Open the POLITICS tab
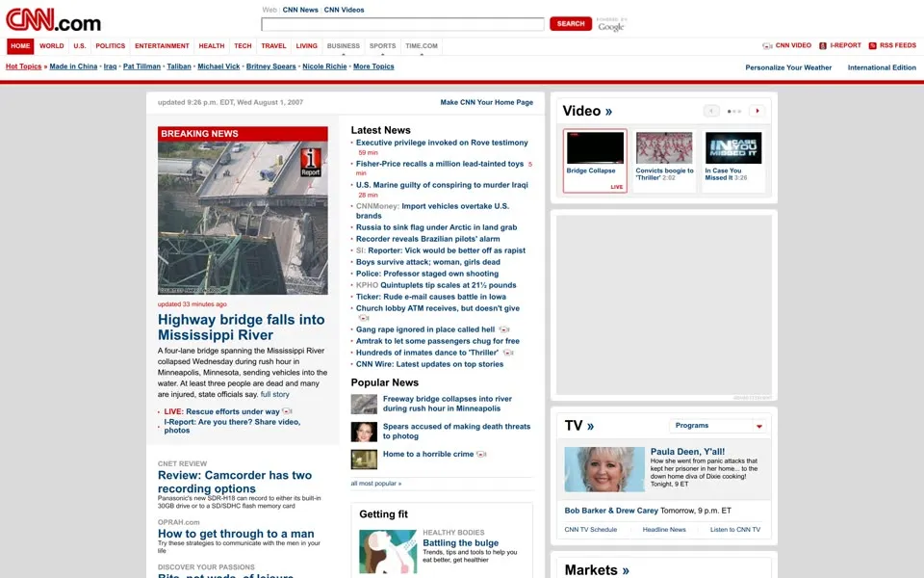 click(x=110, y=46)
